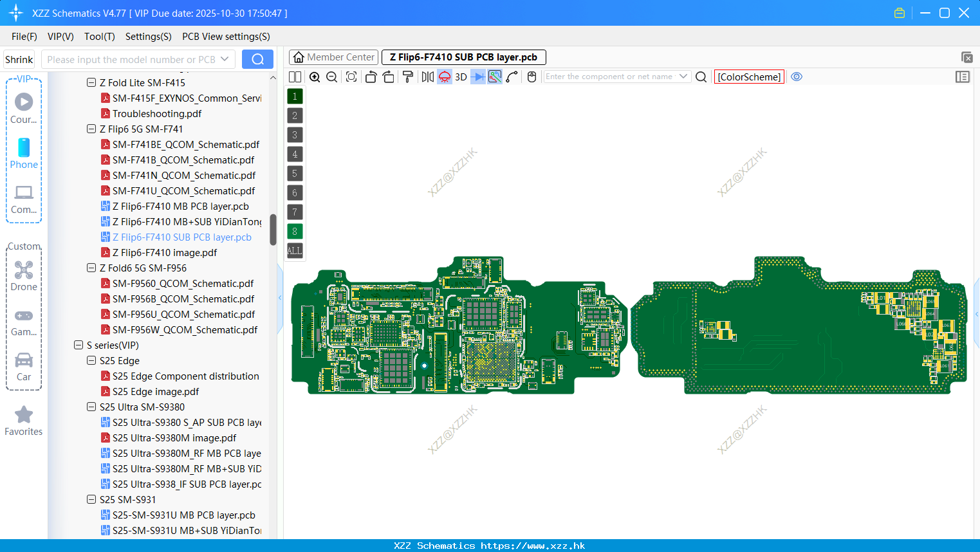
Task: Click the window tiling icon near tab bar
Action: pyautogui.click(x=966, y=57)
